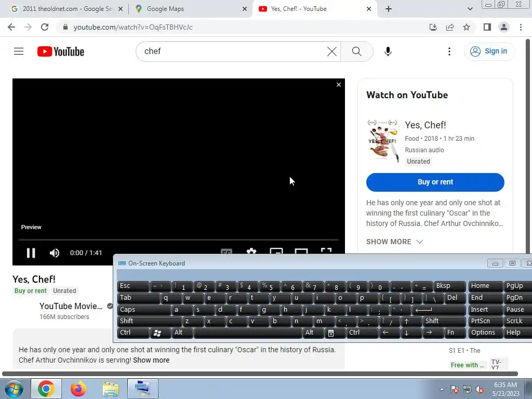Toggle the right Shift key
This screenshot has width=532, height=399.
point(444,321)
